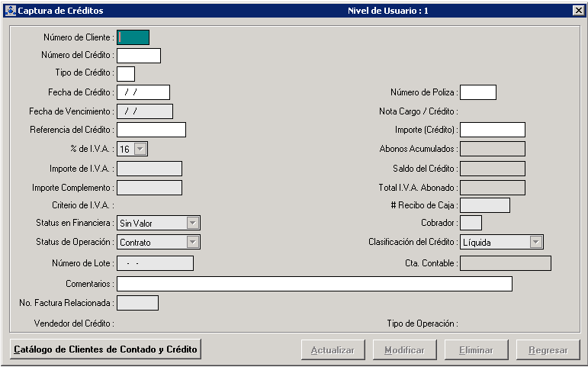Click the Importe (Crédito) input box
Image resolution: width=588 pixels, height=367 pixels.
(492, 130)
